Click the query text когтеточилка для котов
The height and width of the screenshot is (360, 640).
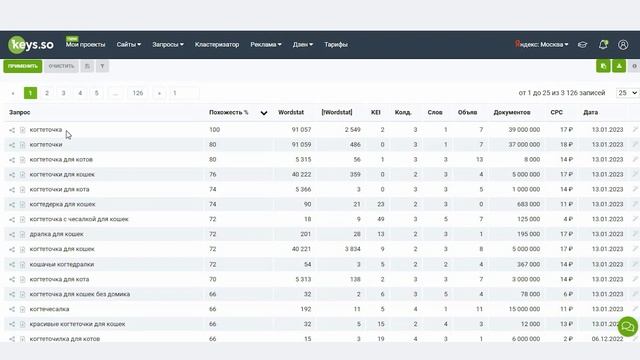pyautogui.click(x=64, y=339)
